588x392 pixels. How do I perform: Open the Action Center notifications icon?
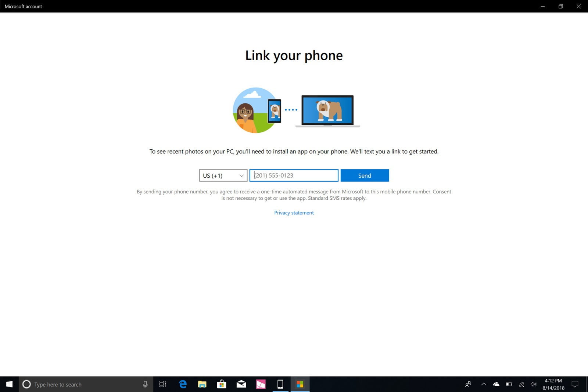pos(575,384)
